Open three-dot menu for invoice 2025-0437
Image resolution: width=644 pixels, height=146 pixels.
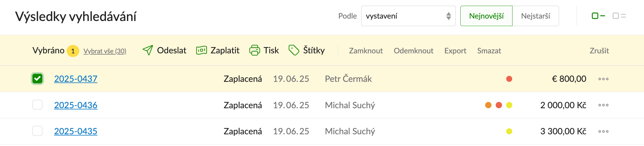(603, 79)
